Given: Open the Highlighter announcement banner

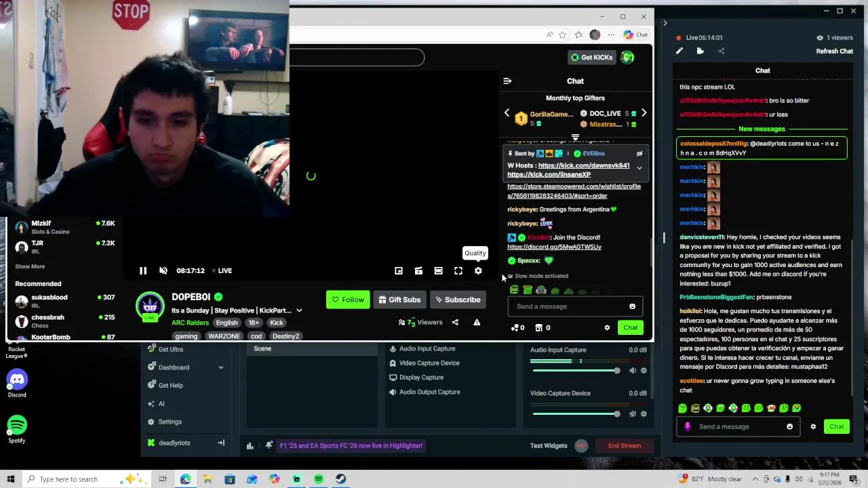Looking at the screenshot, I should pyautogui.click(x=351, y=445).
